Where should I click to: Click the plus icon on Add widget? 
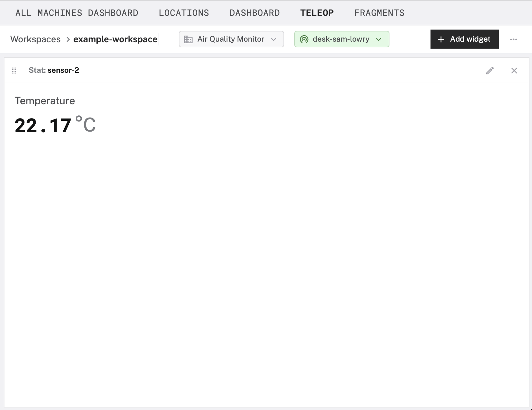coord(441,39)
